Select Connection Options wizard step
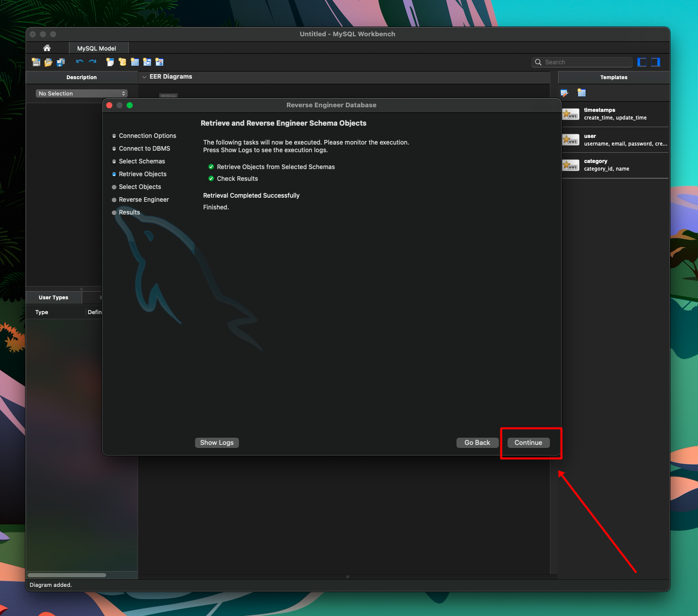The width and height of the screenshot is (698, 616). click(144, 136)
